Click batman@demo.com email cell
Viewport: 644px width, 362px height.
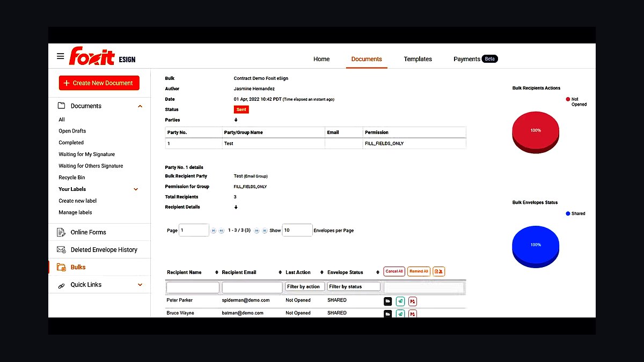pyautogui.click(x=243, y=313)
